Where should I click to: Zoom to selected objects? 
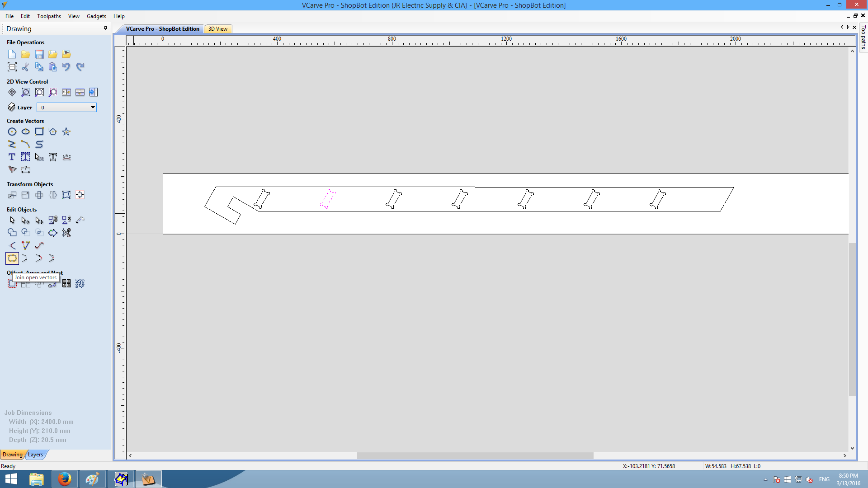[53, 92]
